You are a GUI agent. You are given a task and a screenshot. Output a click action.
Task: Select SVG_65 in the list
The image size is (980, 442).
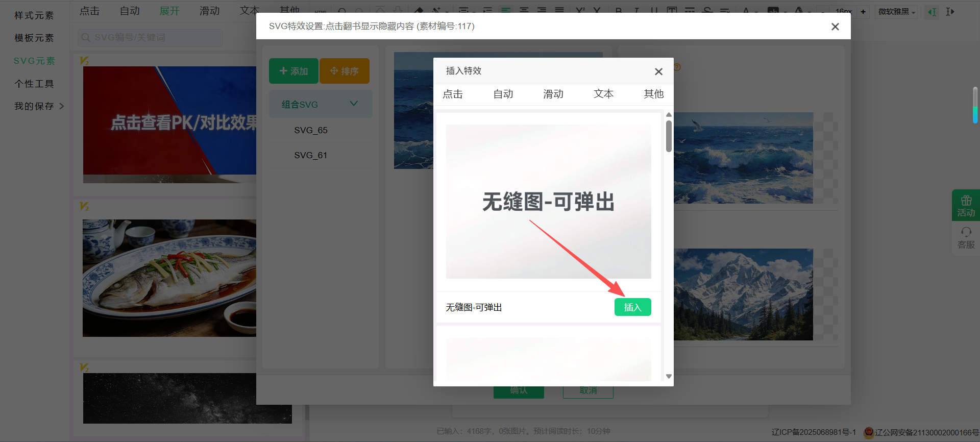[311, 131]
